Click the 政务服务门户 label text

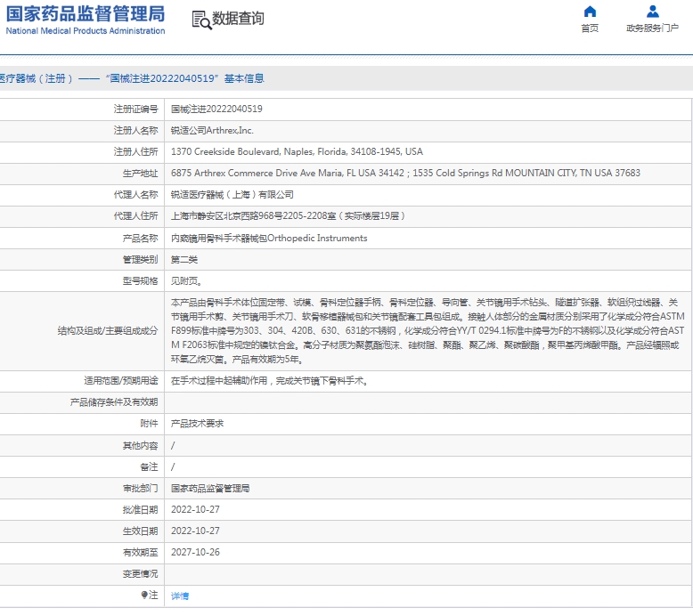tap(652, 28)
